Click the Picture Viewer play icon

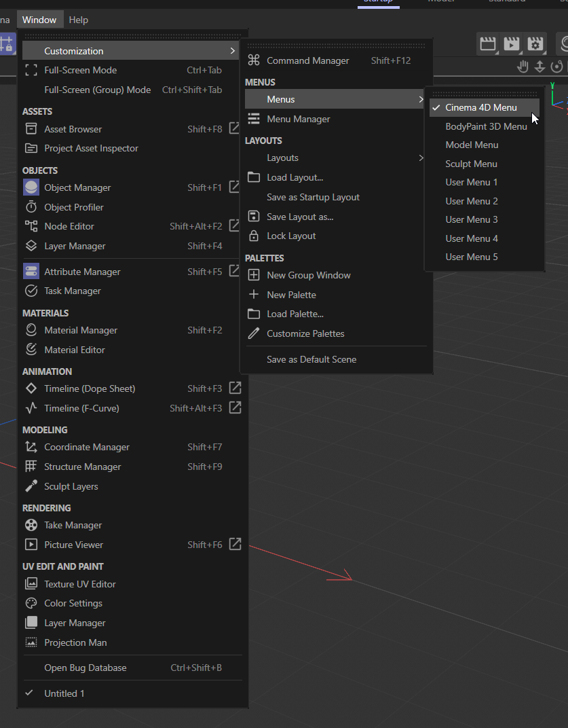[31, 544]
